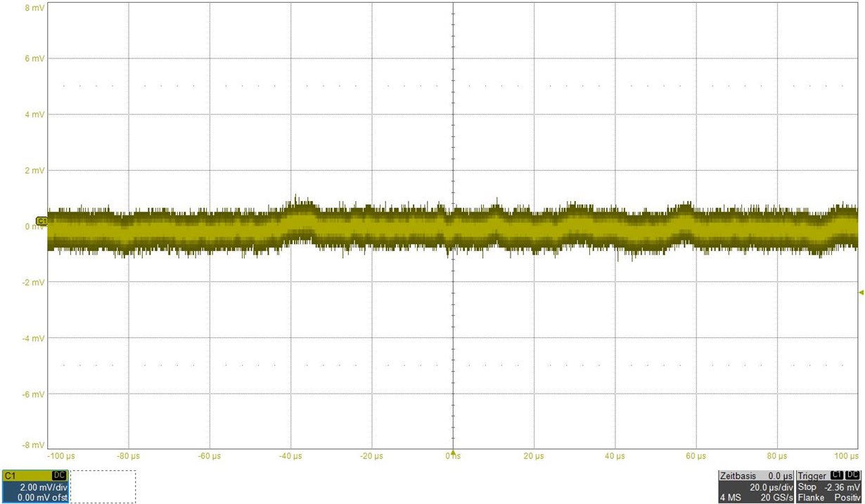This screenshot has height=504, width=865.
Task: Click the -100 µs time axis label
Action: [x=61, y=456]
